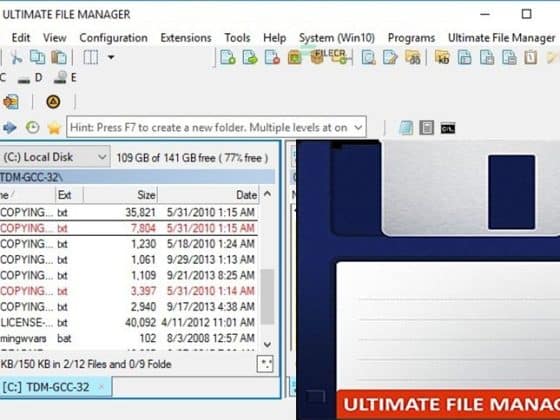This screenshot has height=420, width=560.
Task: Select the COPYING file sized 35,821
Action: coord(129,212)
